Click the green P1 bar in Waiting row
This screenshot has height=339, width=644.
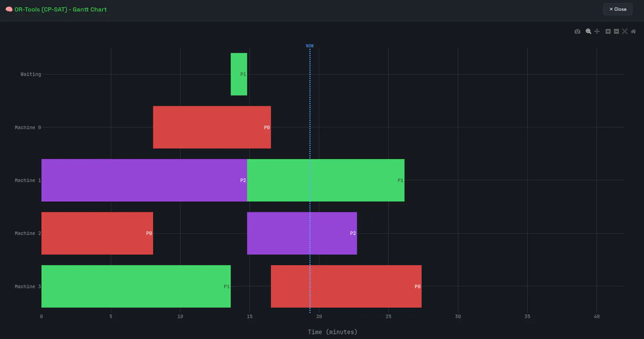239,74
